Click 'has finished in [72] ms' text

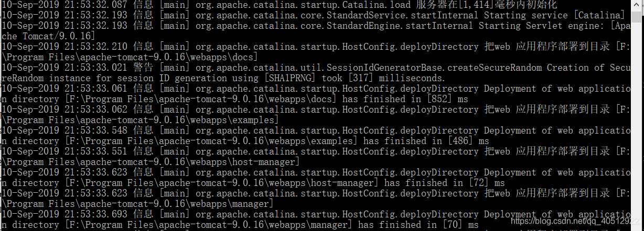[444, 183]
